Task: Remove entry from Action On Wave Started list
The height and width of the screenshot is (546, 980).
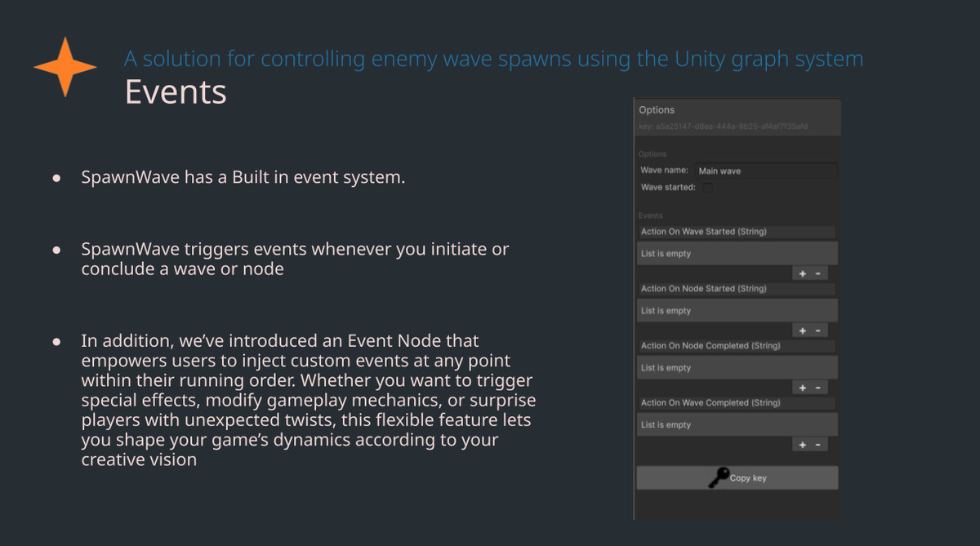Action: pos(817,273)
